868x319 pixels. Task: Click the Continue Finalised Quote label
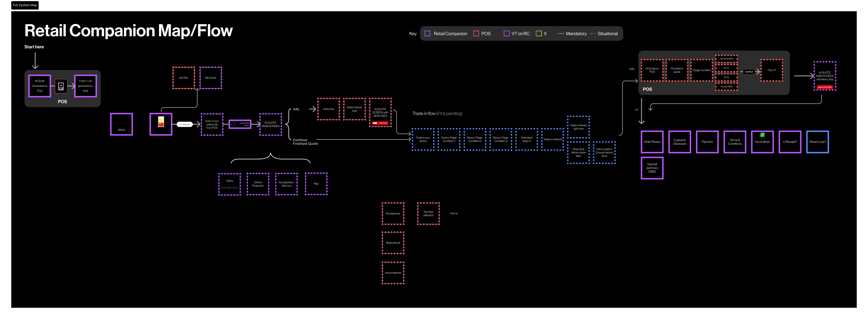coord(305,142)
